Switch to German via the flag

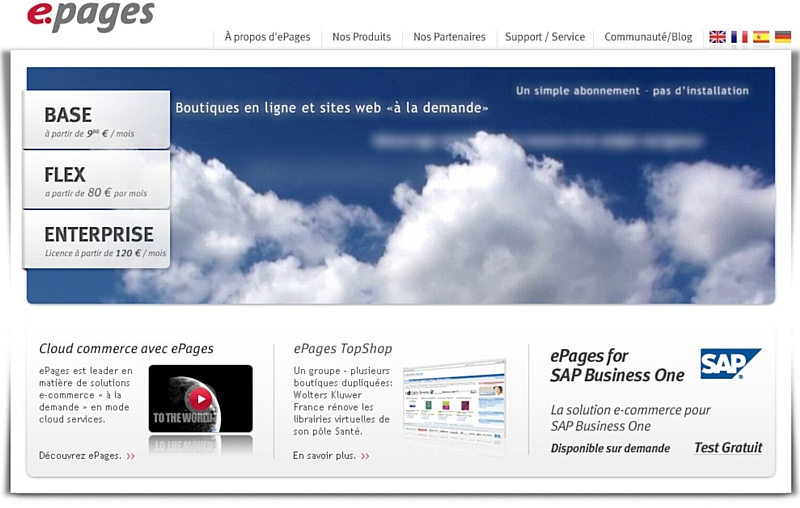[x=783, y=37]
